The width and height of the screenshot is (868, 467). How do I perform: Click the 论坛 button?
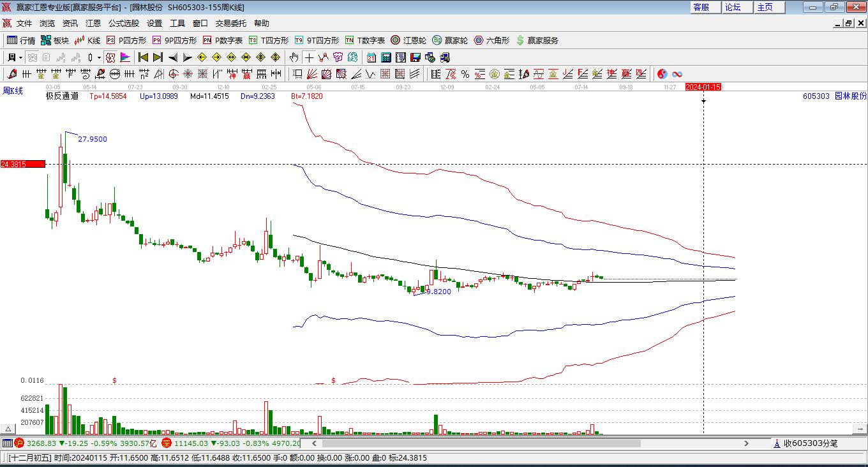[x=733, y=7]
